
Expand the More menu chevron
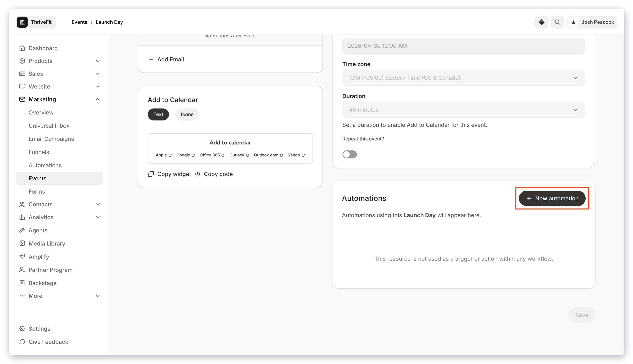[x=98, y=296]
